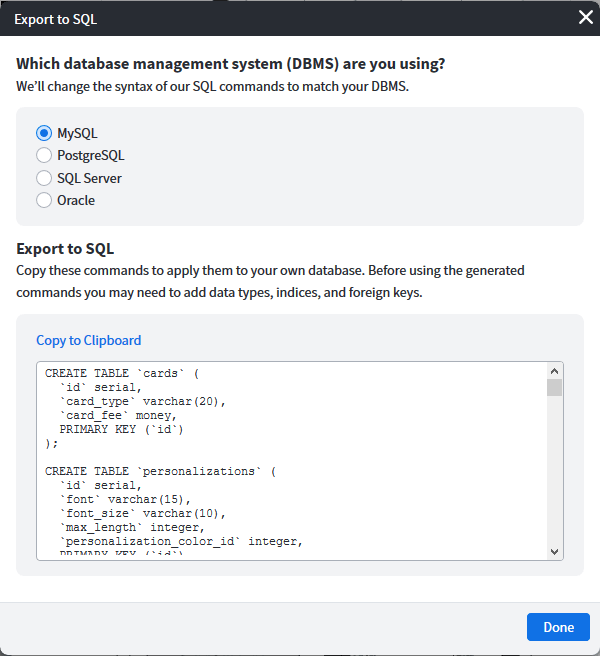Click the SQL box scroll down arrow
The height and width of the screenshot is (656, 600).
coord(555,550)
